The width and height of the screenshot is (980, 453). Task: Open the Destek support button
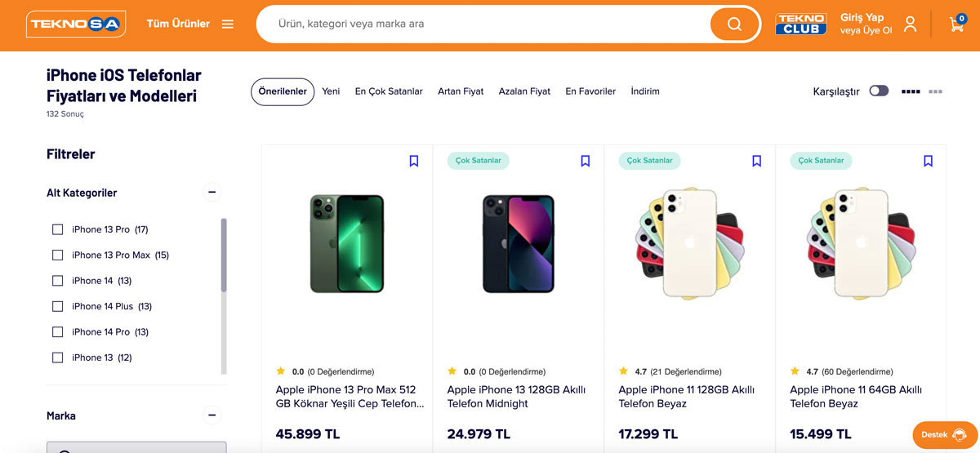click(944, 435)
